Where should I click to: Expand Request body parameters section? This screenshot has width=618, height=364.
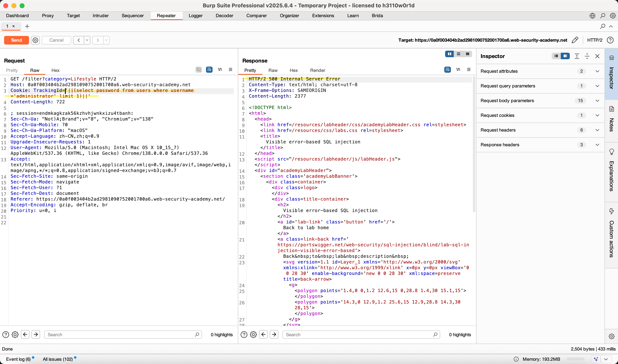(x=540, y=100)
